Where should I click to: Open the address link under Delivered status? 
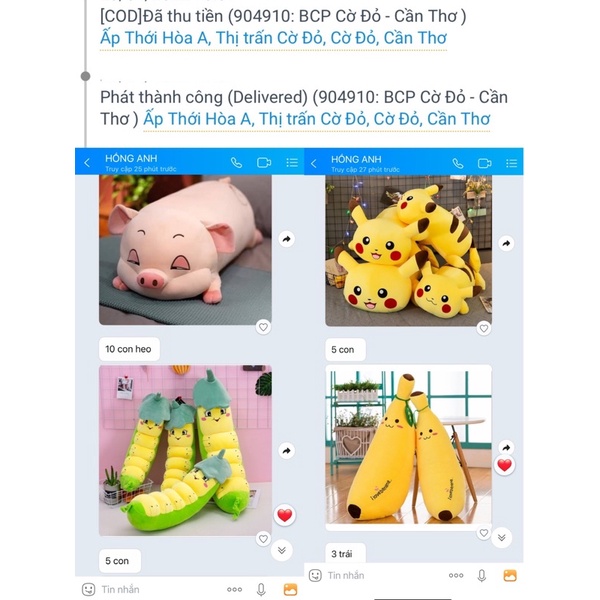point(316,119)
